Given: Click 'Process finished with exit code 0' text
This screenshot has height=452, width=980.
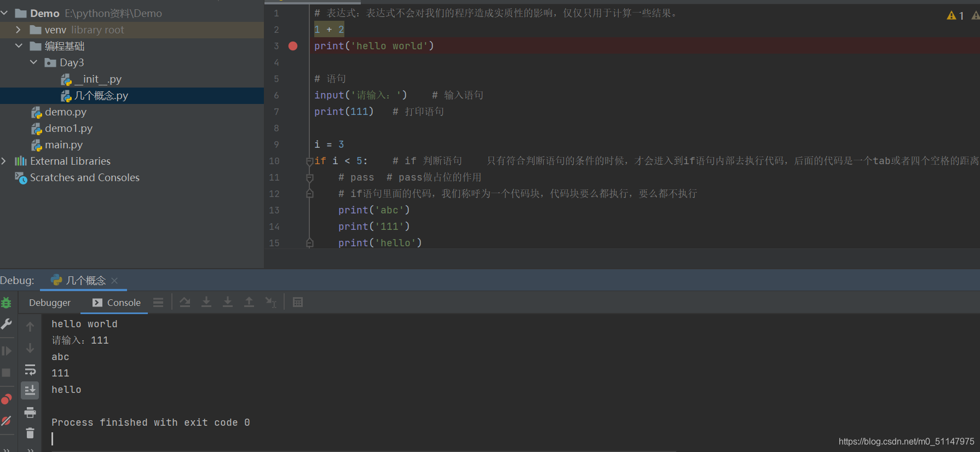Looking at the screenshot, I should (151, 422).
